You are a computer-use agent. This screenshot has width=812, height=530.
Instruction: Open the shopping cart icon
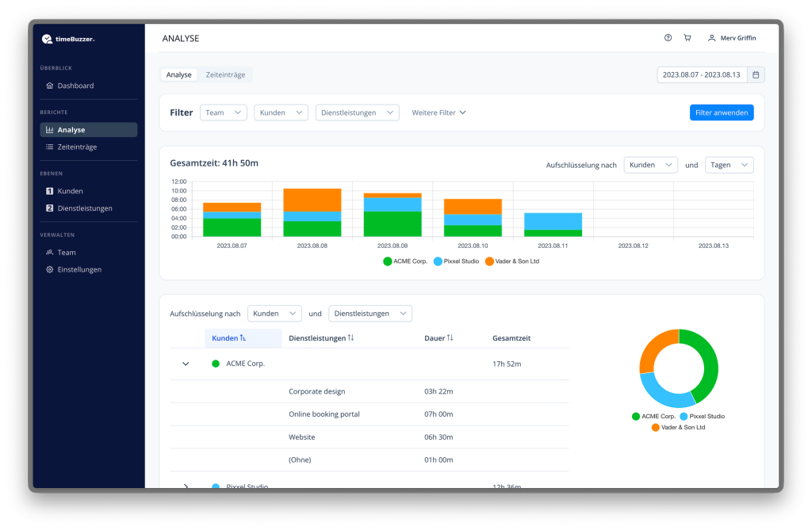(688, 38)
